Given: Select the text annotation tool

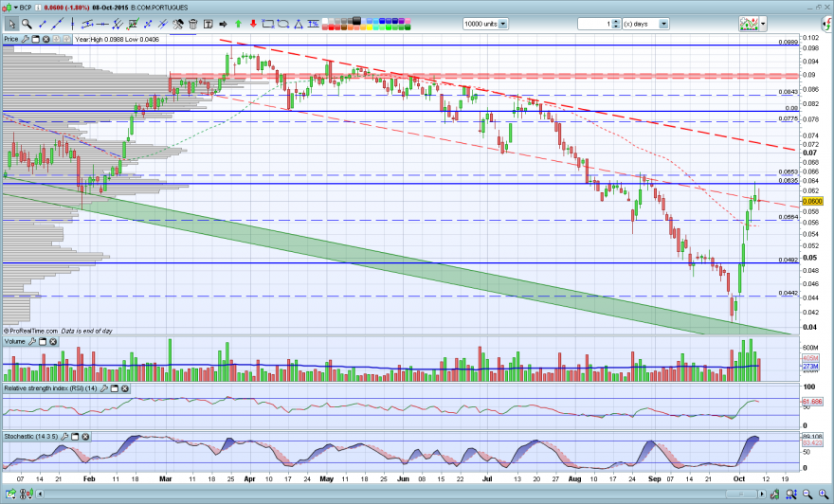Looking at the screenshot, I should [x=208, y=24].
